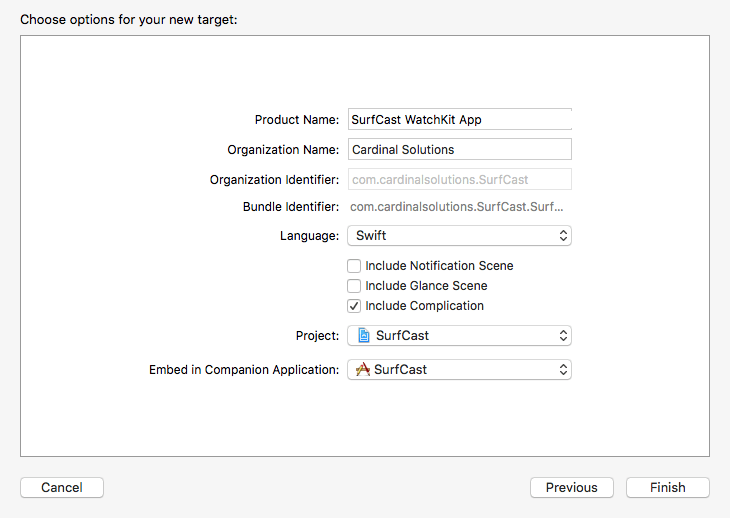Cancel the new target dialog
The image size is (730, 518).
pyautogui.click(x=62, y=488)
